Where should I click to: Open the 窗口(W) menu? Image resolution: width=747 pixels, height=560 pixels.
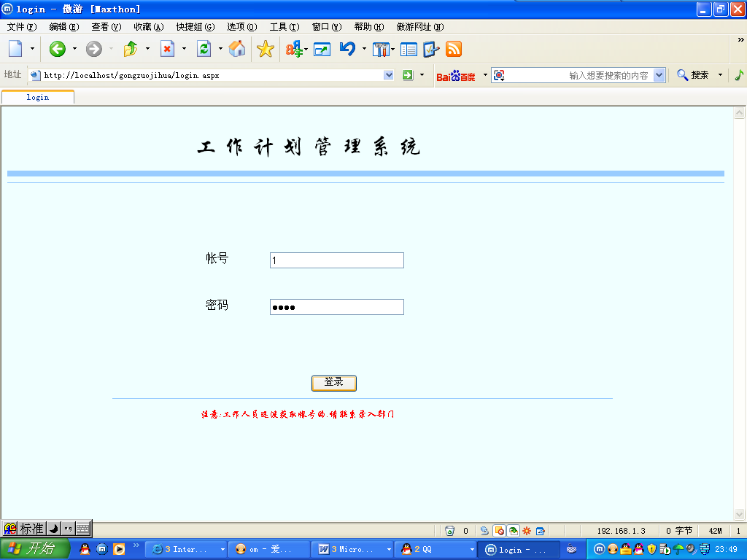coord(327,27)
